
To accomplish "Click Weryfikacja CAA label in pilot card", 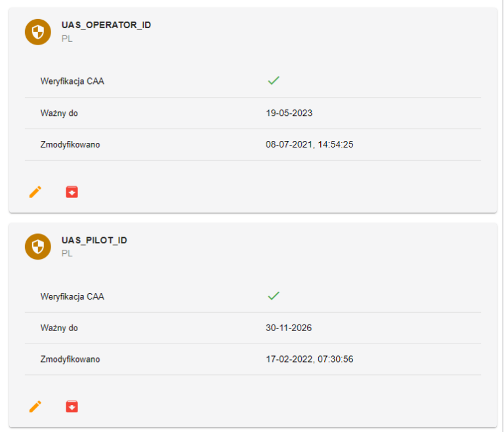I will 72,296.
